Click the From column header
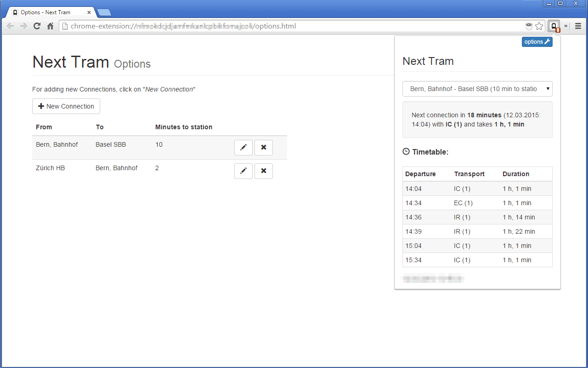This screenshot has width=588, height=368. pyautogui.click(x=44, y=127)
